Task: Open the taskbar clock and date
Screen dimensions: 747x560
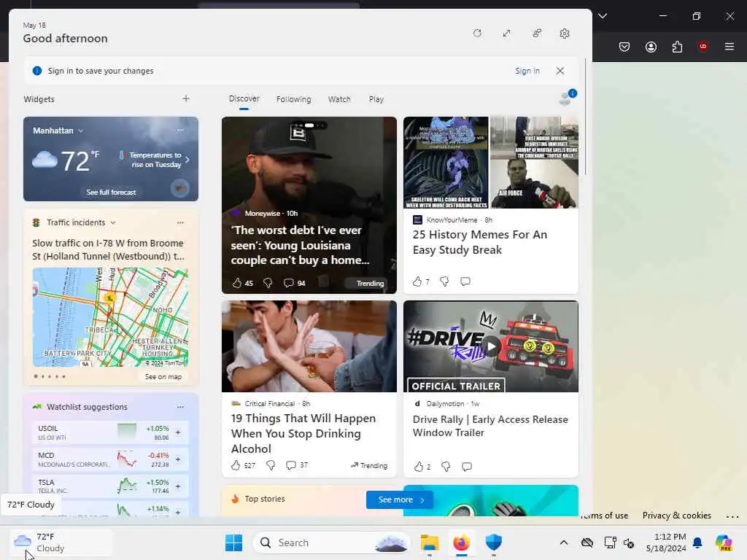Action: [666, 542]
